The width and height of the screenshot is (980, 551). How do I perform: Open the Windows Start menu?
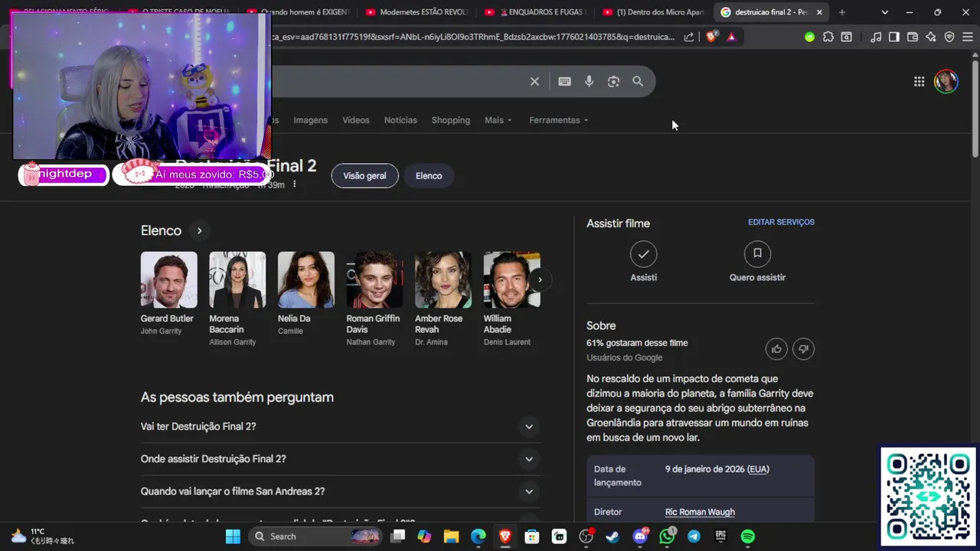[233, 536]
